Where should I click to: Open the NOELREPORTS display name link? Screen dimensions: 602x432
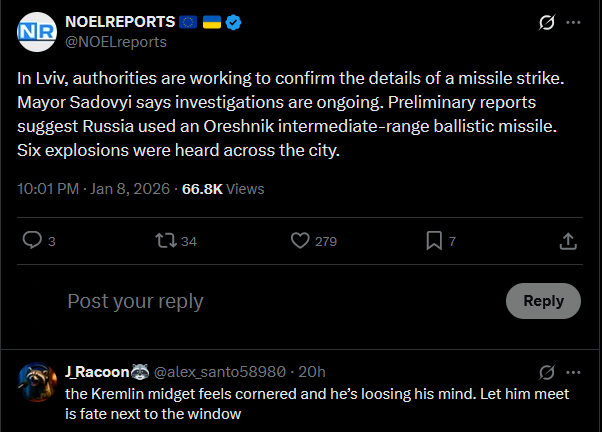119,22
